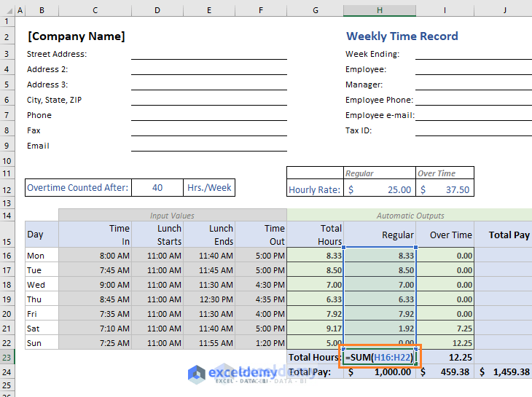Select column D header
Screen dimensions: 532x397
click(x=157, y=10)
